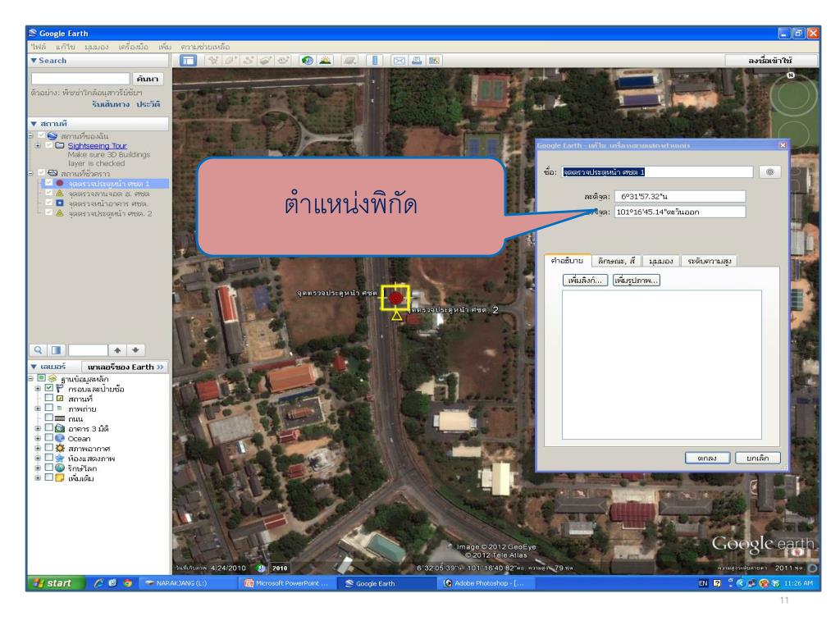This screenshot has height=630, width=840.
Task: Click the ลงชื่อเข้าใช้ sign-in button
Action: [x=771, y=61]
